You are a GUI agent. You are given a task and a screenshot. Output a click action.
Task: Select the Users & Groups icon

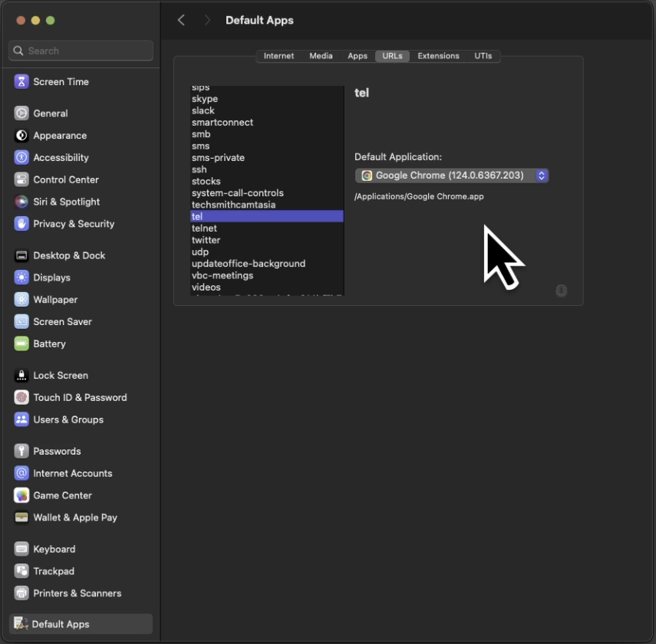click(x=21, y=419)
